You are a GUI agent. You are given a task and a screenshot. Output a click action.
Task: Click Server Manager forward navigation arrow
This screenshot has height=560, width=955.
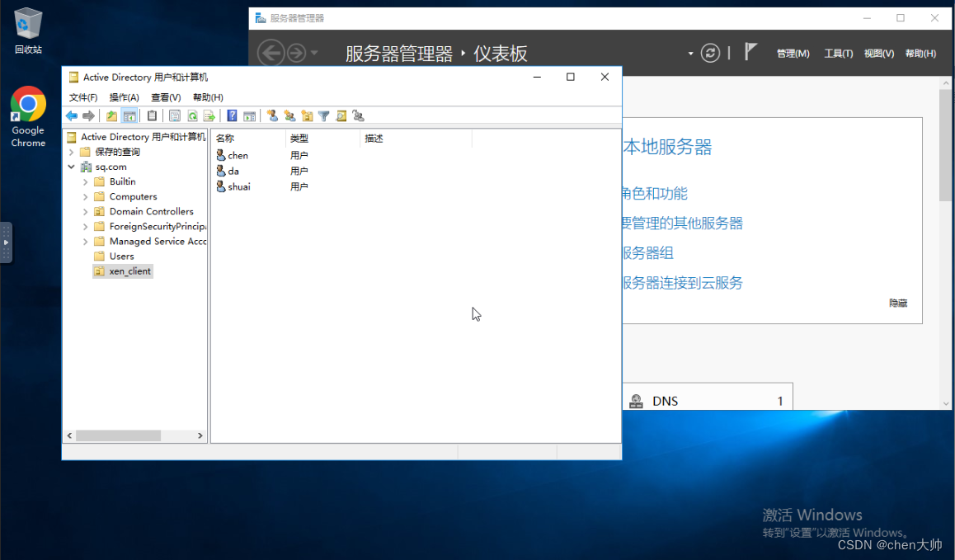(297, 53)
